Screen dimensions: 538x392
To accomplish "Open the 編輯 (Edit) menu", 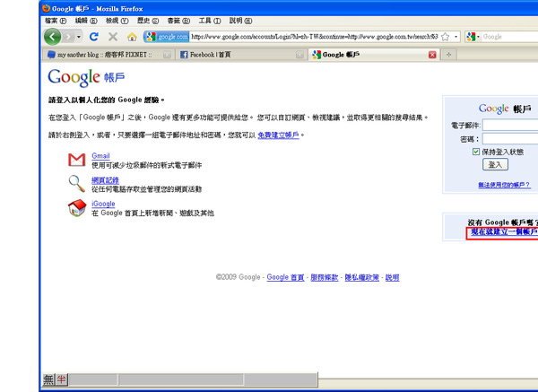I will pyautogui.click(x=86, y=21).
